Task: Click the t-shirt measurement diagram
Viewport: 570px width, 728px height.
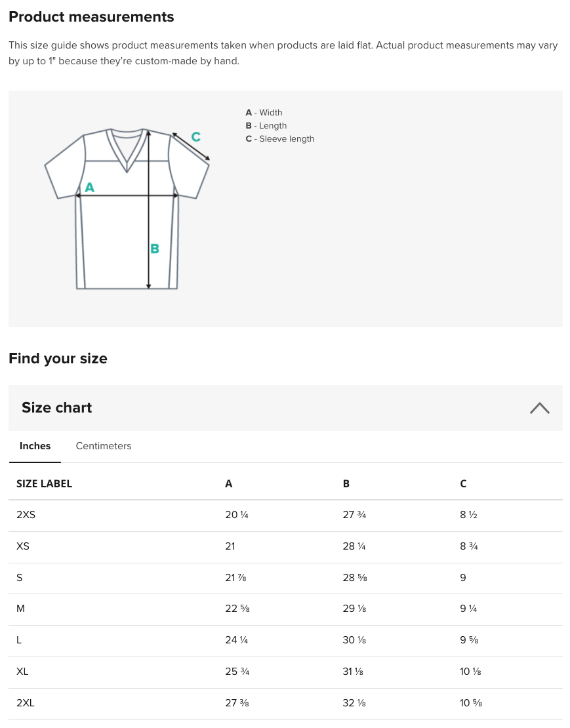Action: 127,209
